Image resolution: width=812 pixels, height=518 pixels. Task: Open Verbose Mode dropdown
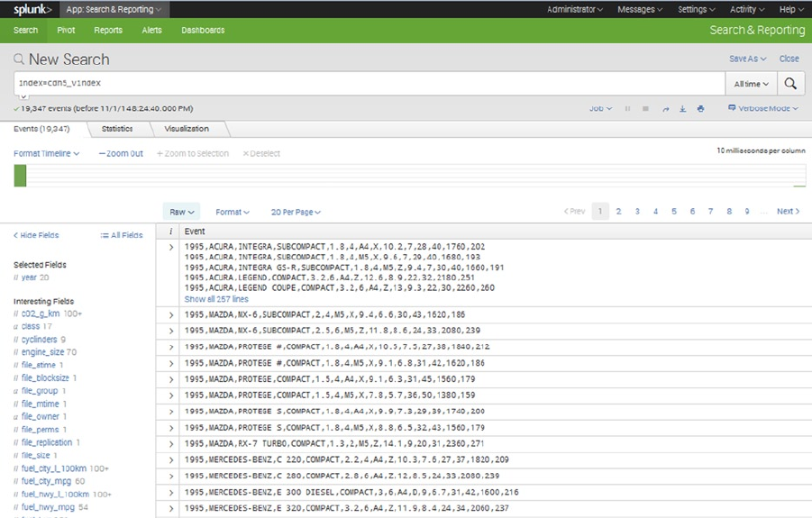[763, 109]
